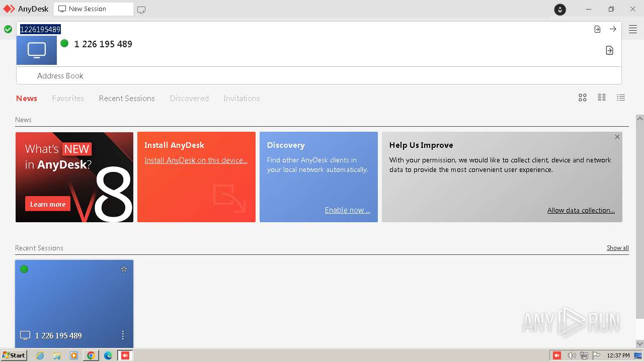This screenshot has height=362, width=644.
Task: Select the 1 226 195 489 suggestion entry
Action: pos(319,50)
